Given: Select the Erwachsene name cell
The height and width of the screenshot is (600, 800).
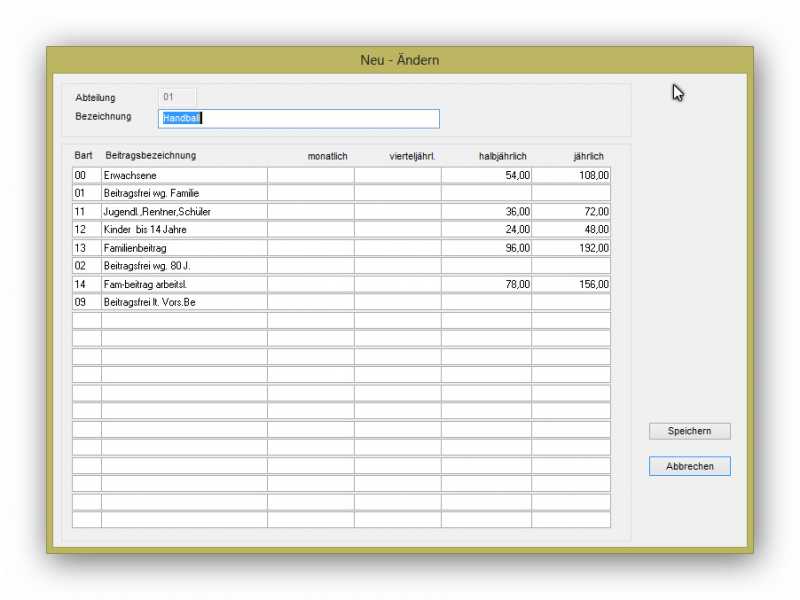Looking at the screenshot, I should coord(184,175).
